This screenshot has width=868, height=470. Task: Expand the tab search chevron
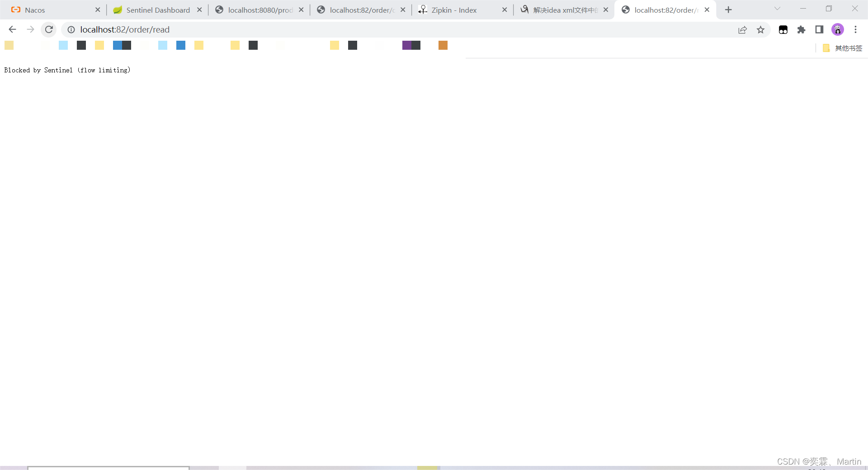[777, 9]
